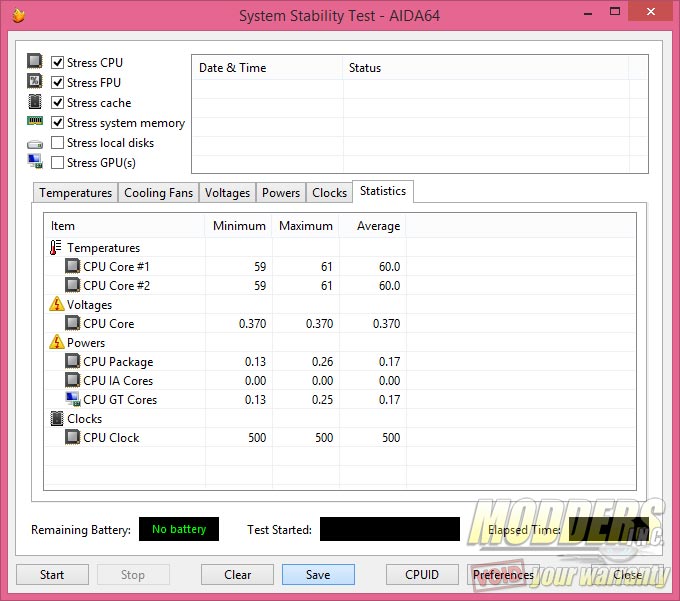
Task: Enable the Stress GPU(s) checkbox
Action: pos(58,163)
